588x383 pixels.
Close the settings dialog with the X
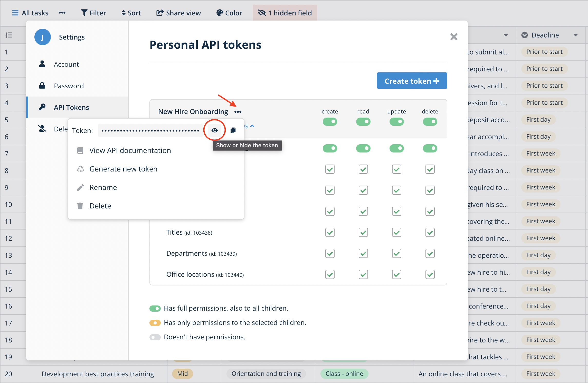tap(454, 37)
